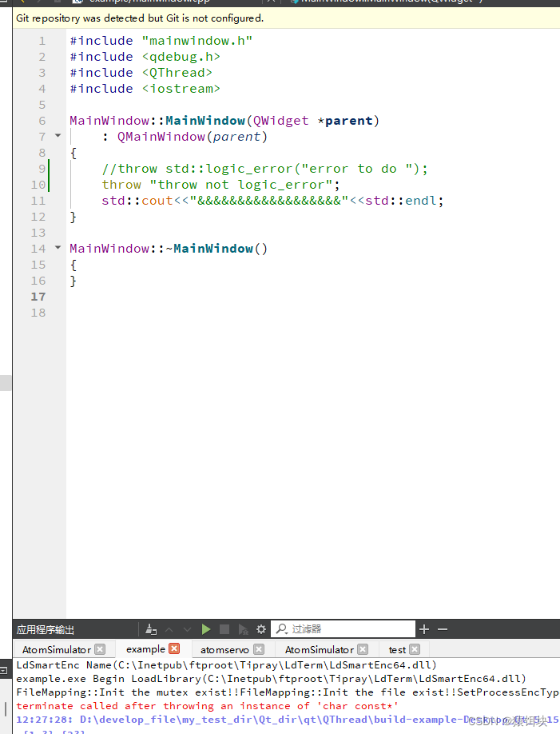
Task: Zoom out output text with minus icon
Action: point(443,629)
